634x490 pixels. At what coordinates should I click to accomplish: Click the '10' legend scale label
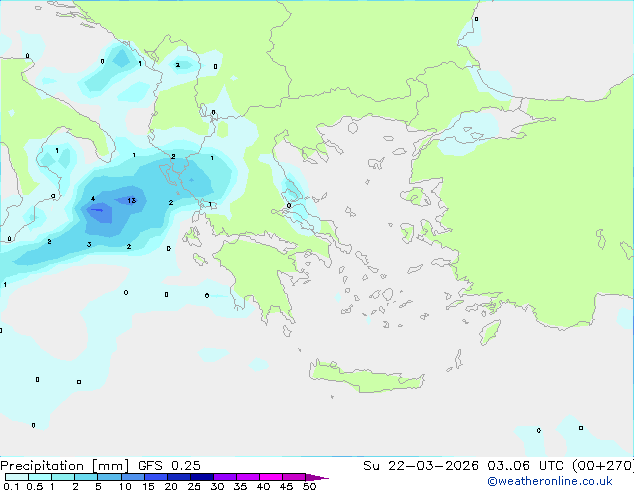[x=125, y=486]
